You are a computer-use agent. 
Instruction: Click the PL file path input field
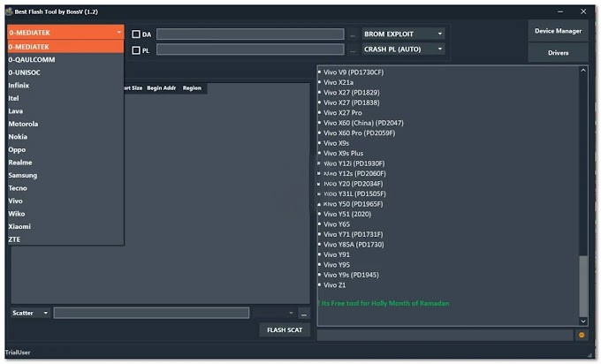click(250, 49)
